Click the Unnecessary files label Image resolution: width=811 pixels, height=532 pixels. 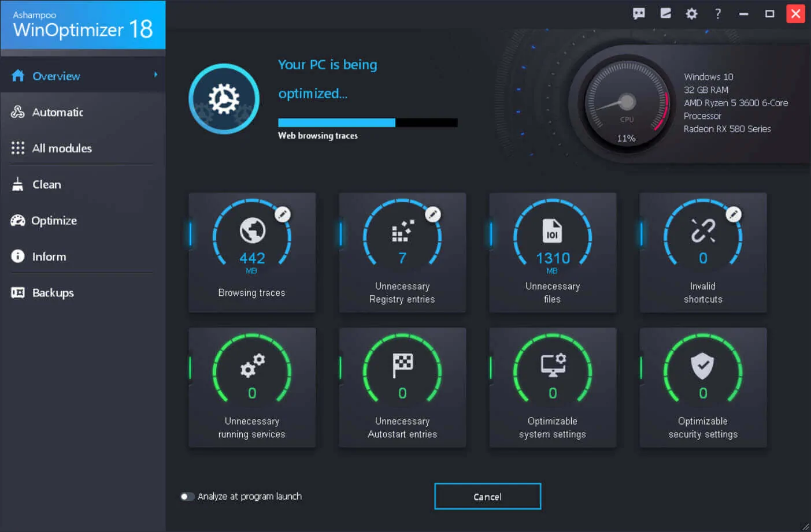click(553, 292)
